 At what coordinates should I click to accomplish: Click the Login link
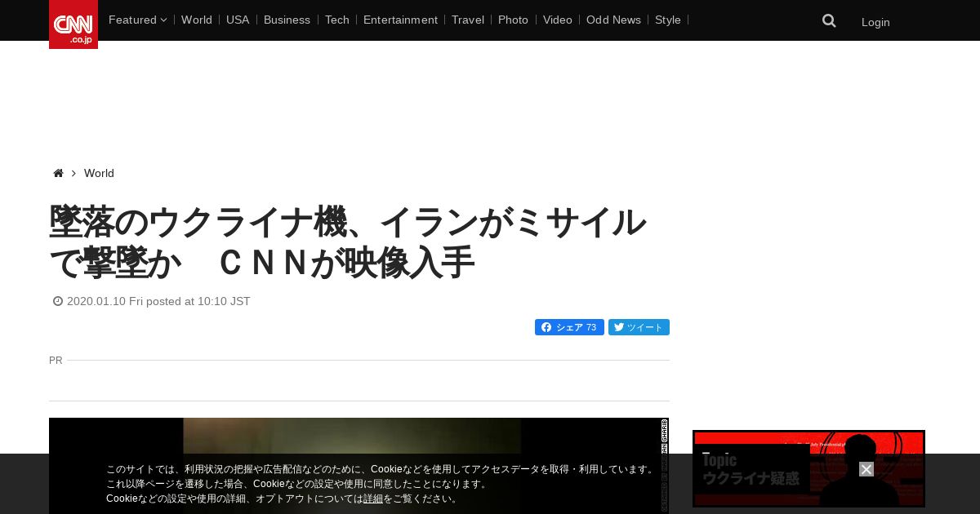click(x=875, y=22)
